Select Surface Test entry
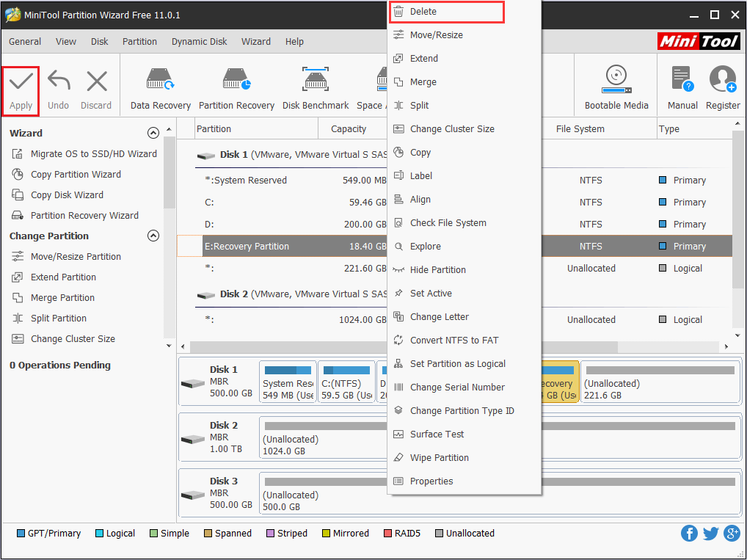747x560 pixels. (x=464, y=434)
